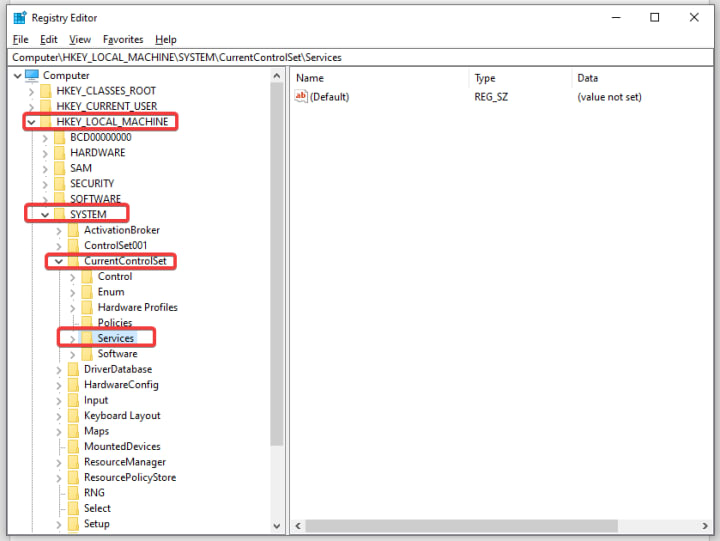Click the Registry Editor title bar icon
The image size is (720, 541).
(20, 18)
